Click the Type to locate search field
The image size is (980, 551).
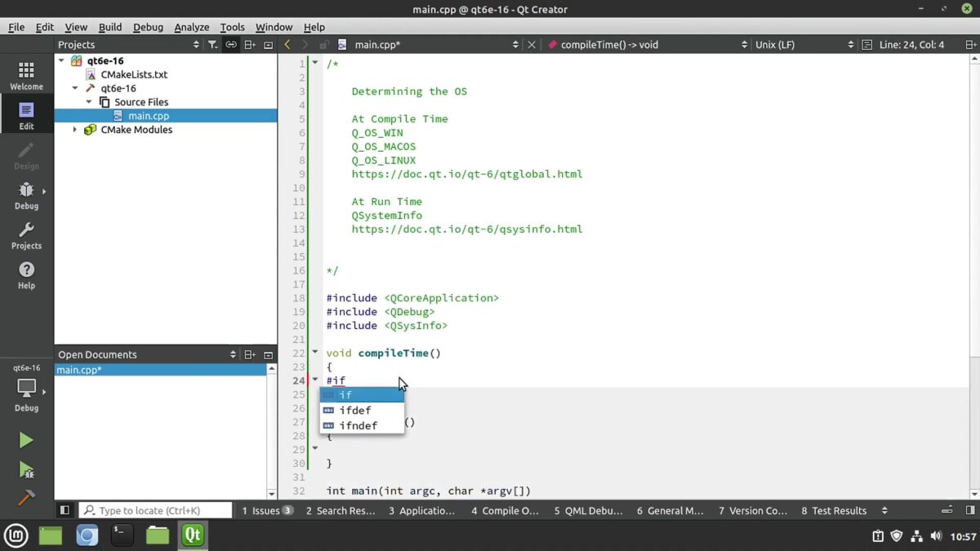pyautogui.click(x=156, y=511)
